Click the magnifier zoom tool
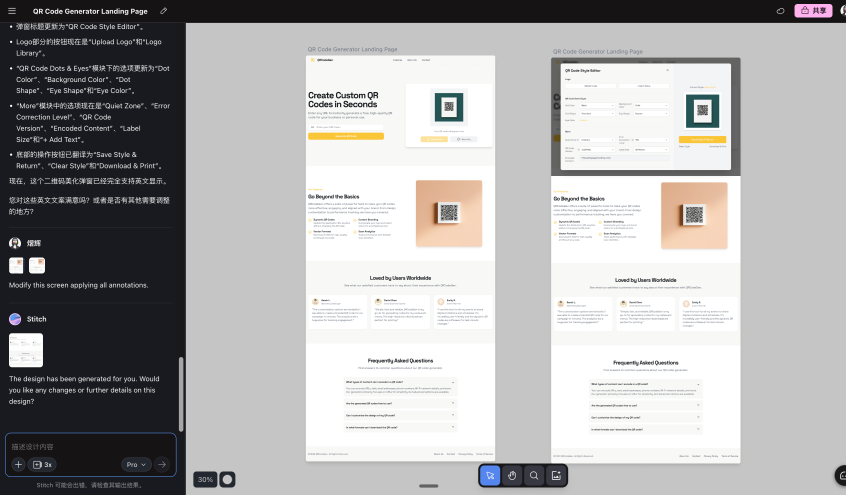 tap(534, 476)
